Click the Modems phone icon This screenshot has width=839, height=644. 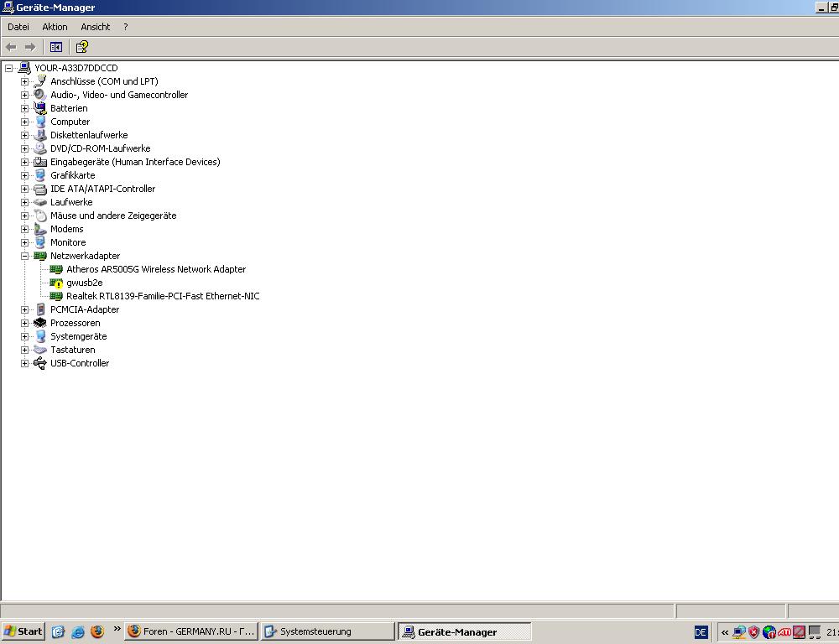pos(40,229)
